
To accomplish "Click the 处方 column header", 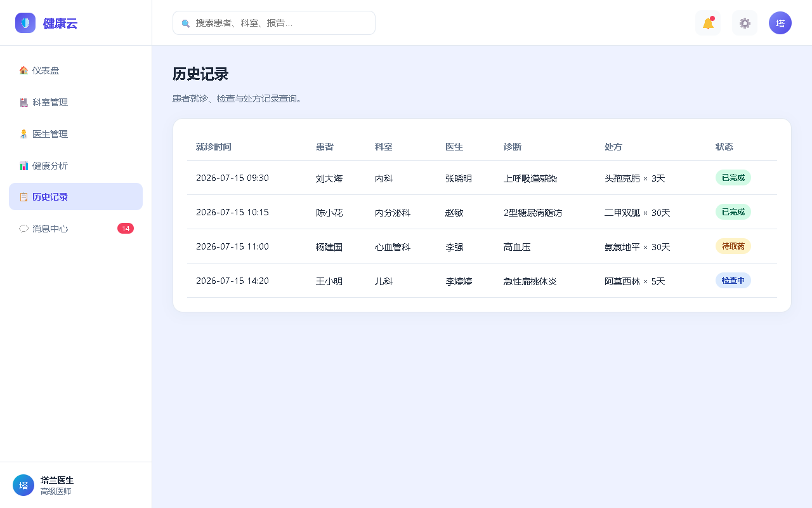I will (x=613, y=147).
